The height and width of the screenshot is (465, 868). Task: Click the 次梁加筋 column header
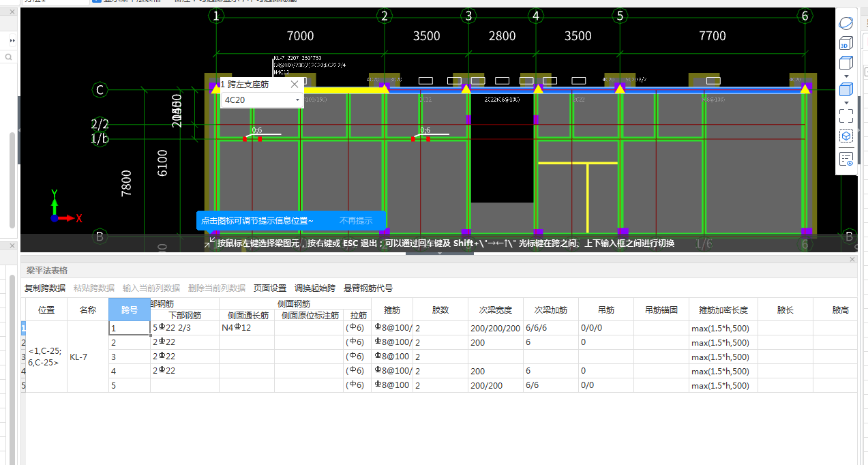point(551,310)
